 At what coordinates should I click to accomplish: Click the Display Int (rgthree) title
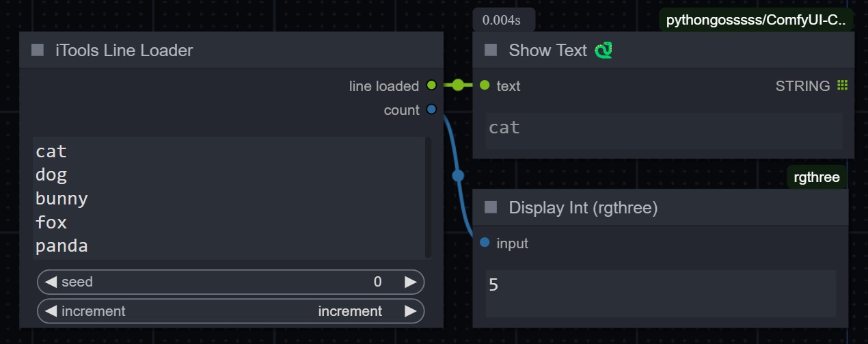coord(584,207)
